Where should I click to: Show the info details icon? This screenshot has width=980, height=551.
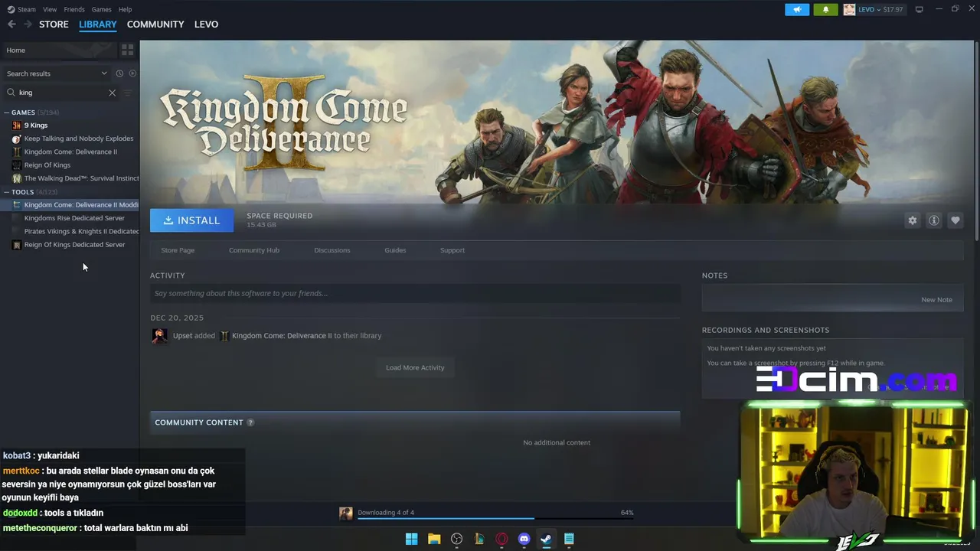pyautogui.click(x=934, y=220)
